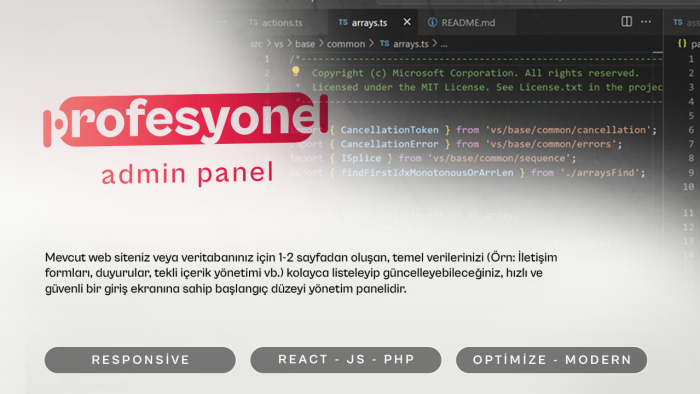
Task: Click the Turkish description paragraph starting 'Mevcut web siteniz'
Action: tap(301, 273)
